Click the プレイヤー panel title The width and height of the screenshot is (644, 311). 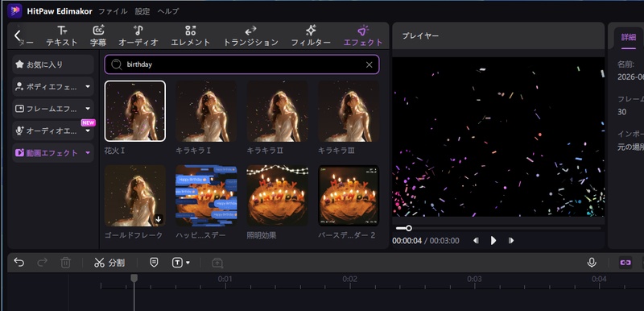pos(420,36)
